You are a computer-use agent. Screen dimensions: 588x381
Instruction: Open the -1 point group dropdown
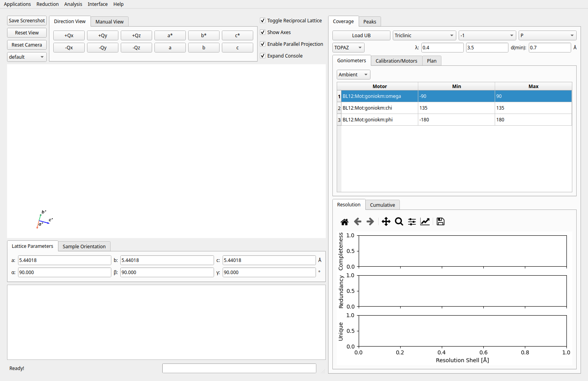pos(487,35)
